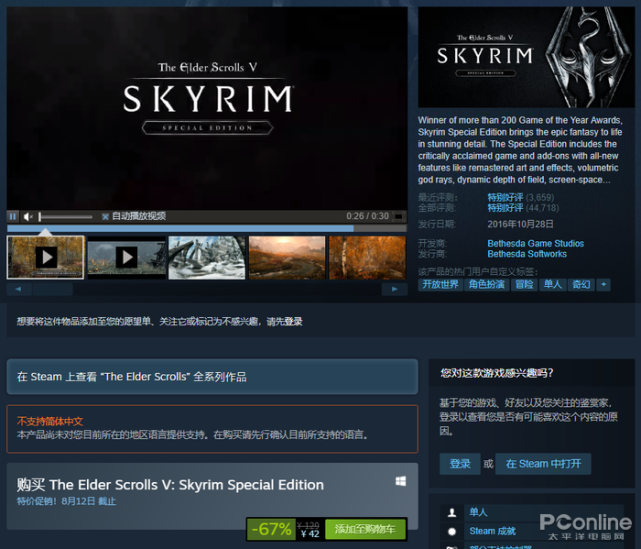641x549 pixels.
Task: Disable the 自动播放视频 autoplay toggle
Action: (105, 217)
